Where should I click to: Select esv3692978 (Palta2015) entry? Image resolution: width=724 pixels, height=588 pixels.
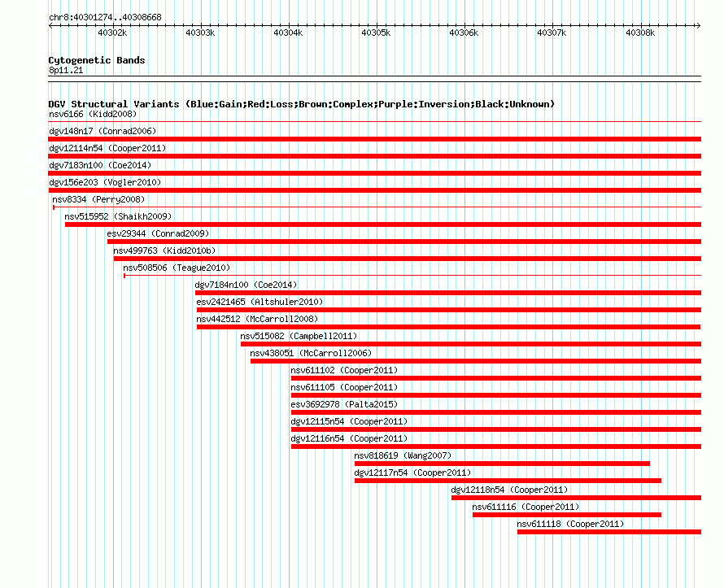pos(344,404)
